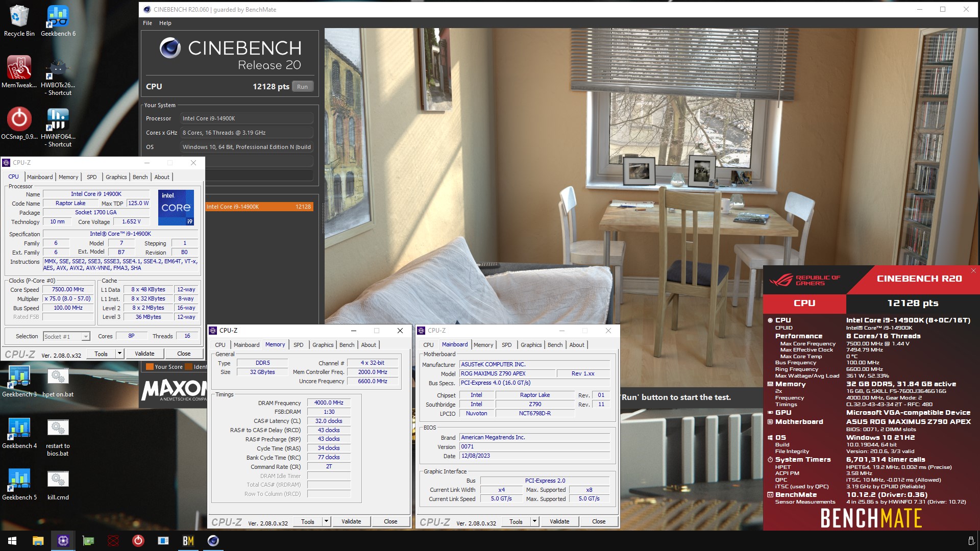This screenshot has height=551, width=980.
Task: Click the Processor field in Cinebench
Action: pyautogui.click(x=247, y=118)
